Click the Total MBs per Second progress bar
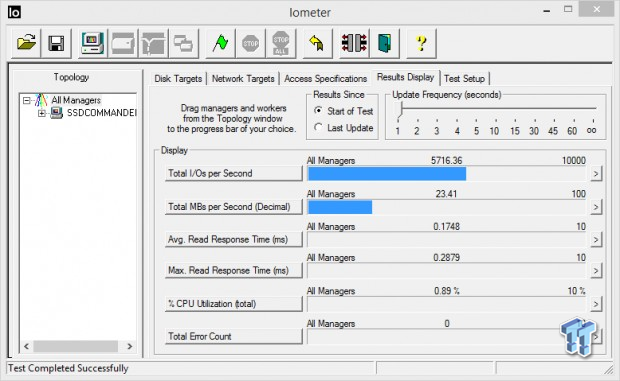Screen dimensions: 620x381 tap(447, 207)
